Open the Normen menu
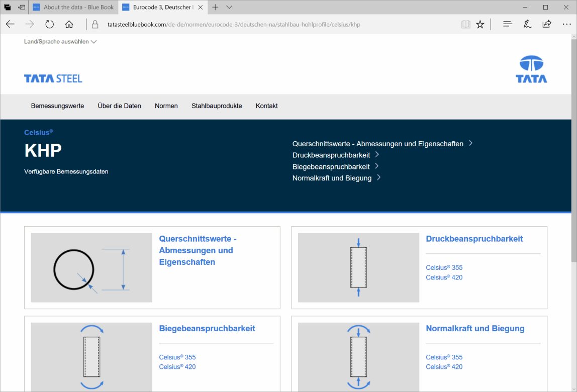This screenshot has height=392, width=577. click(166, 106)
